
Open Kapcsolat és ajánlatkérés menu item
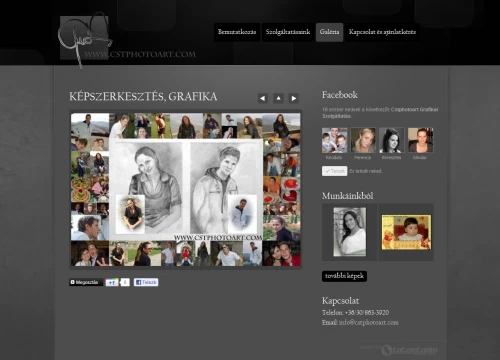tap(382, 32)
